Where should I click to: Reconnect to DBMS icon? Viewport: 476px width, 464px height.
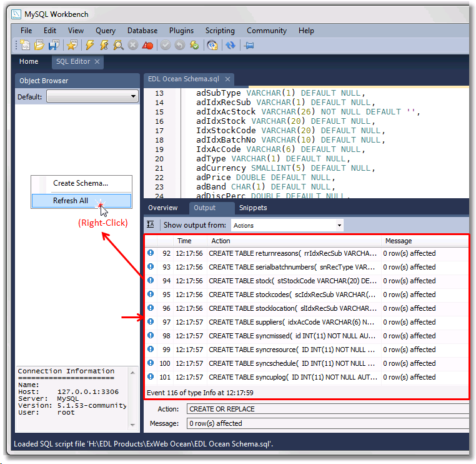click(212, 45)
